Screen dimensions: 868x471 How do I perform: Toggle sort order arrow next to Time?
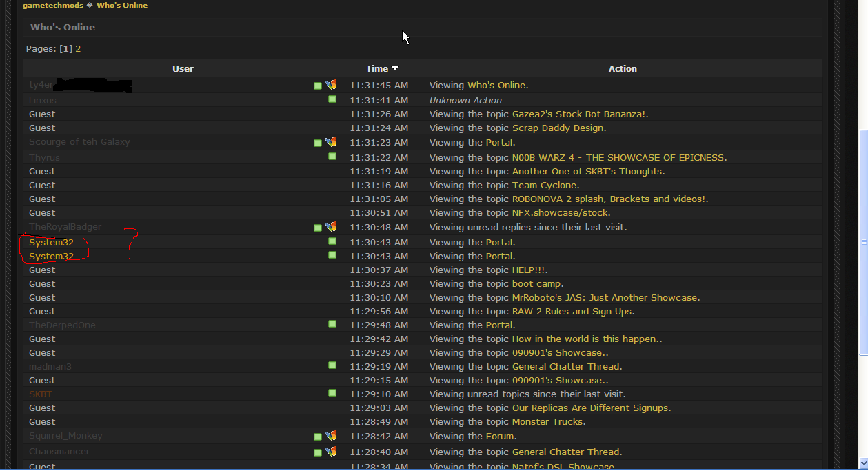point(395,68)
